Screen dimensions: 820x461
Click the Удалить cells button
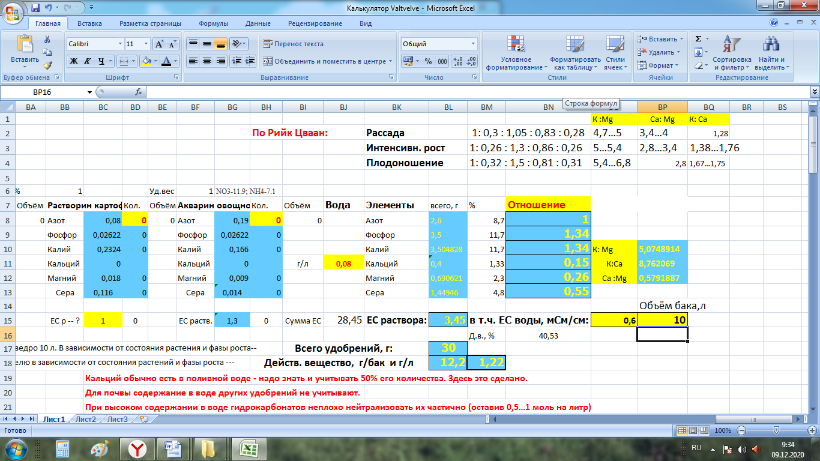coord(659,52)
